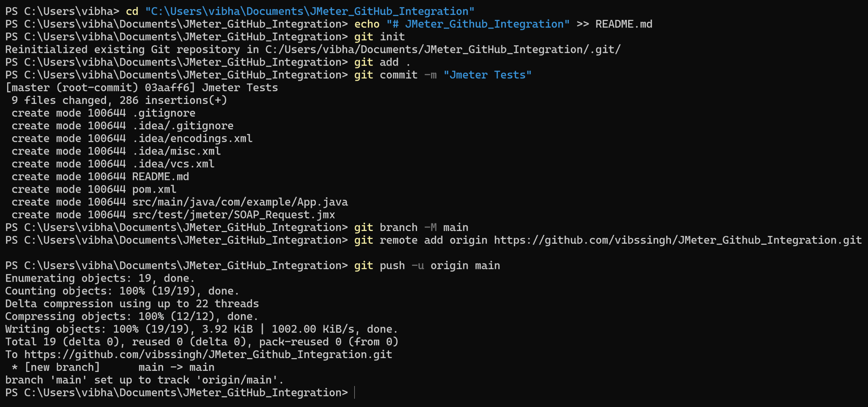Click the .idea/encodings.xml file entry
The image size is (868, 407).
click(x=192, y=138)
